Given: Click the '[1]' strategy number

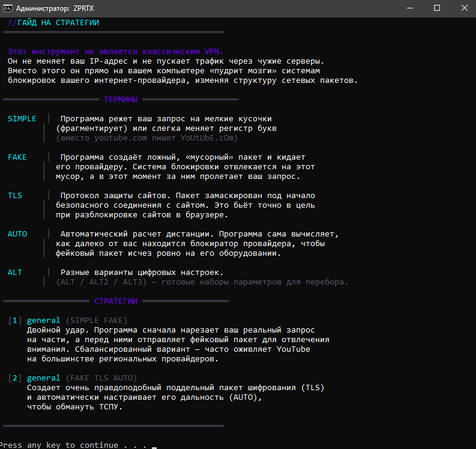Looking at the screenshot, I should 15,321.
